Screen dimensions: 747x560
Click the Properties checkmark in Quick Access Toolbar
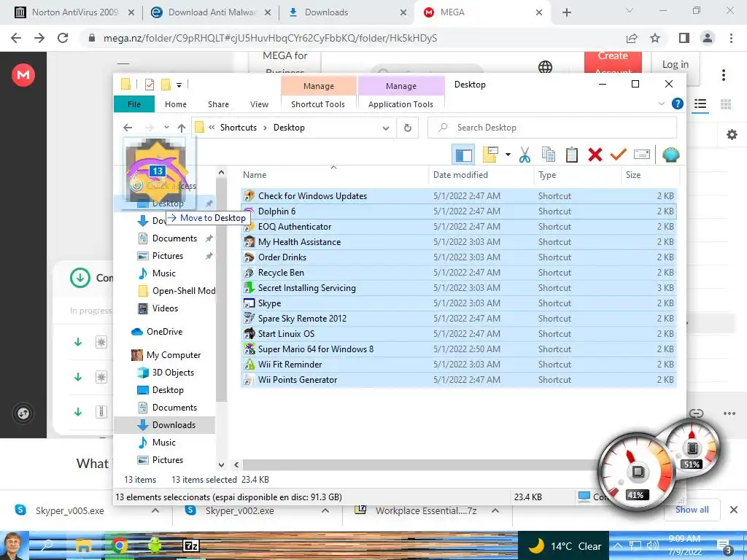(x=150, y=85)
